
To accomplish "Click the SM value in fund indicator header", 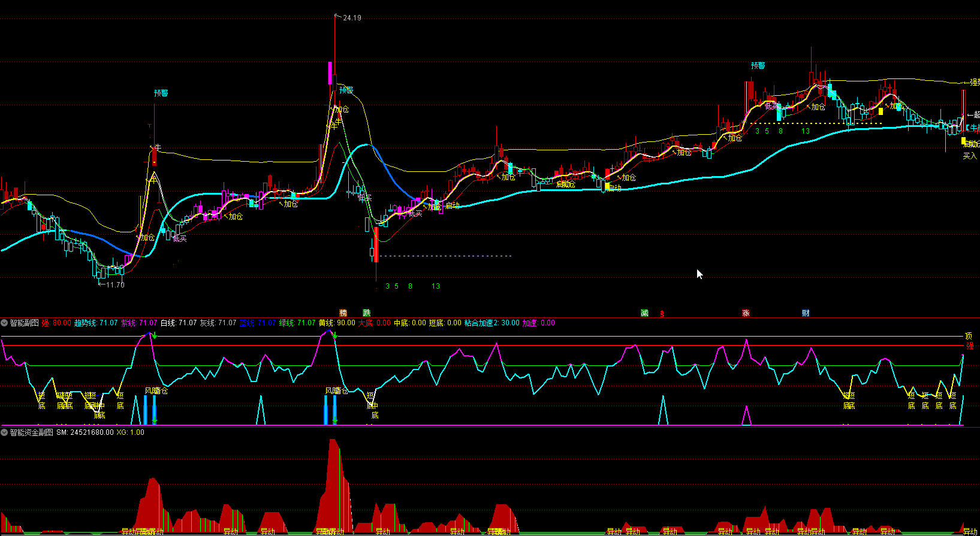I will click(85, 432).
